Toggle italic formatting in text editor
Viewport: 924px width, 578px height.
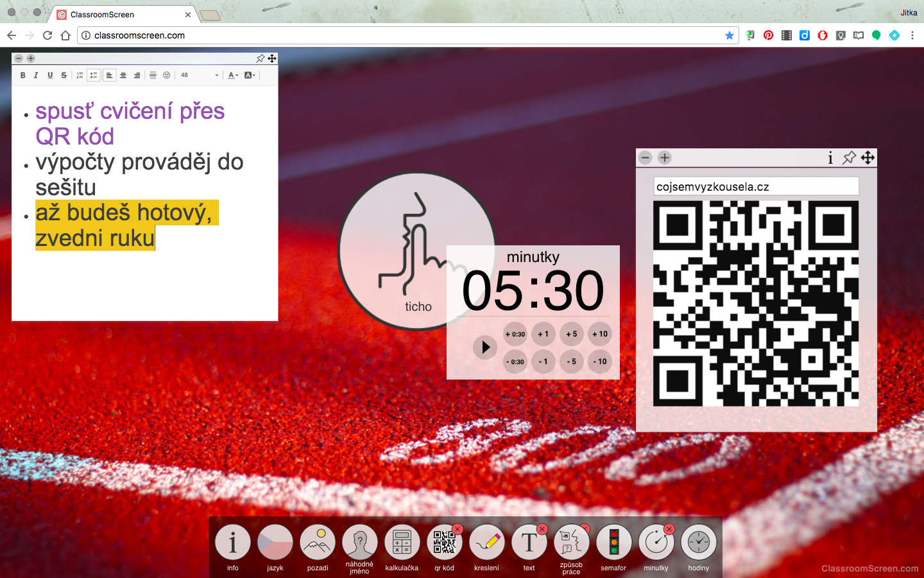tap(36, 75)
